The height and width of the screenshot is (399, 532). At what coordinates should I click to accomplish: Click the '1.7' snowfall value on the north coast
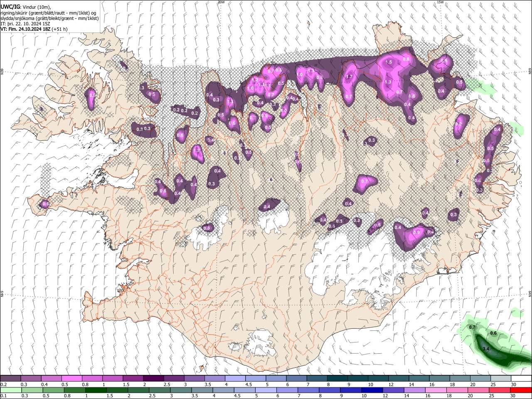click(x=349, y=76)
